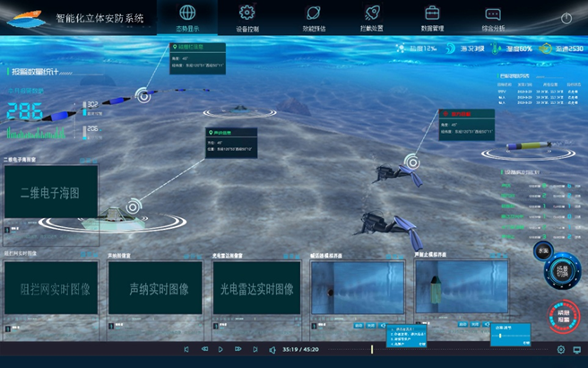Rewind the playback
Viewport: 588px width, 368px height.
pos(204,349)
